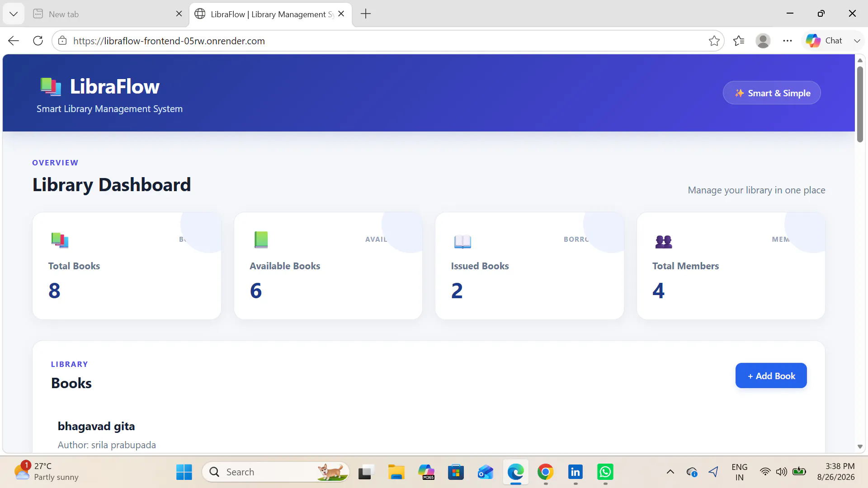Open the browser profile avatar
This screenshot has width=868, height=488.
click(763, 41)
